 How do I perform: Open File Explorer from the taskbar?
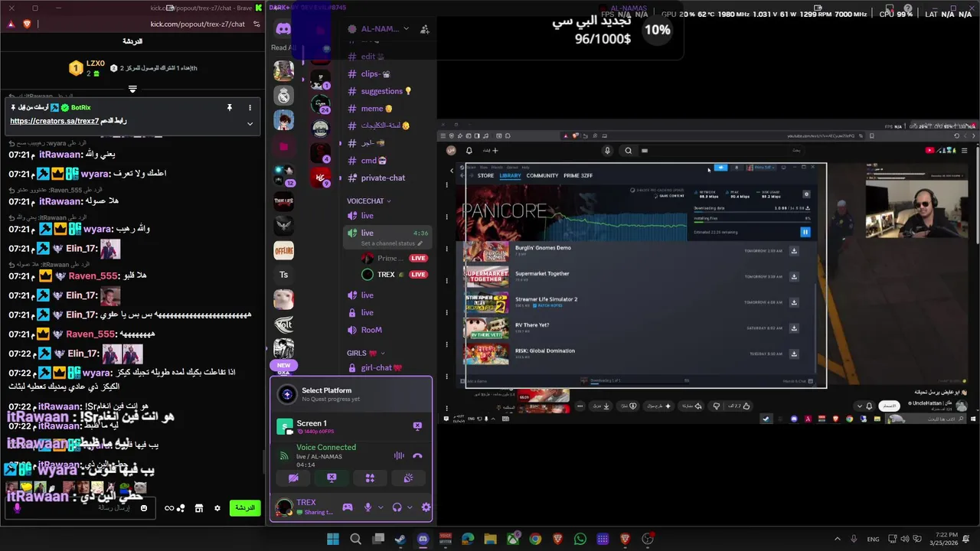tap(490, 540)
